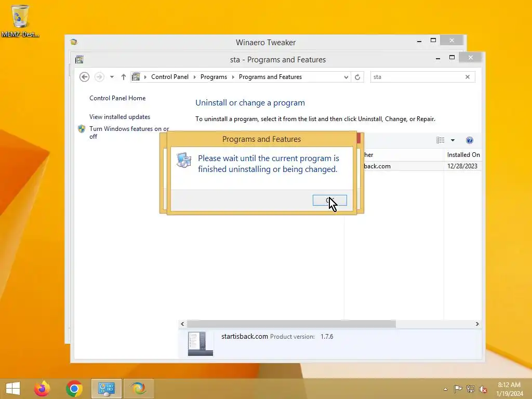The height and width of the screenshot is (399, 532).
Task: Minimize the Winaero Tweaker window
Action: point(419,41)
